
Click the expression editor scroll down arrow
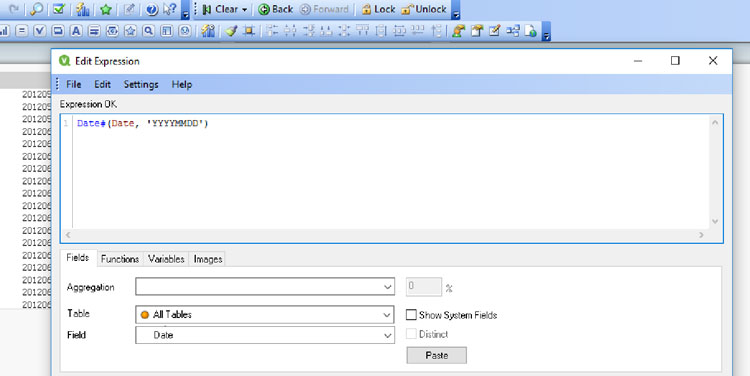(715, 221)
